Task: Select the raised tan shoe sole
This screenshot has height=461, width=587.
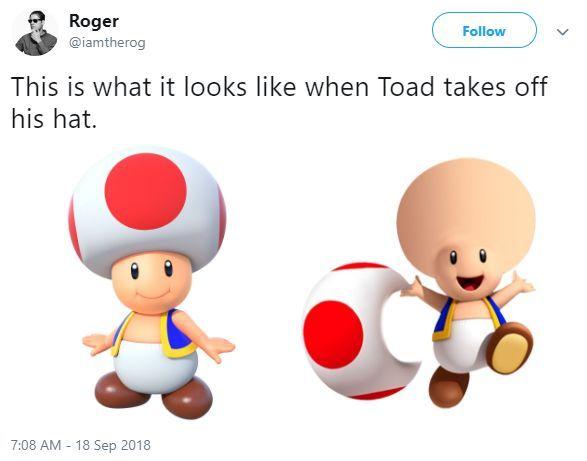Action: 510,350
